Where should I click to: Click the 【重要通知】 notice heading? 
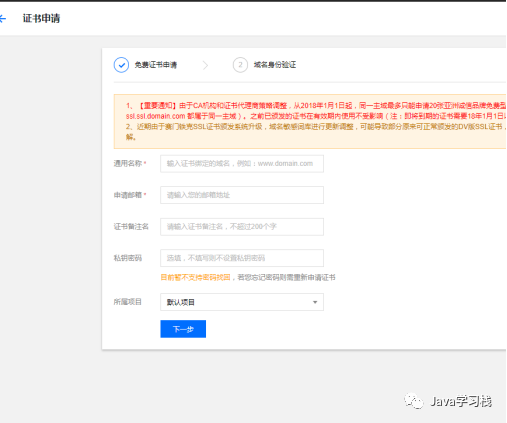pyautogui.click(x=157, y=106)
